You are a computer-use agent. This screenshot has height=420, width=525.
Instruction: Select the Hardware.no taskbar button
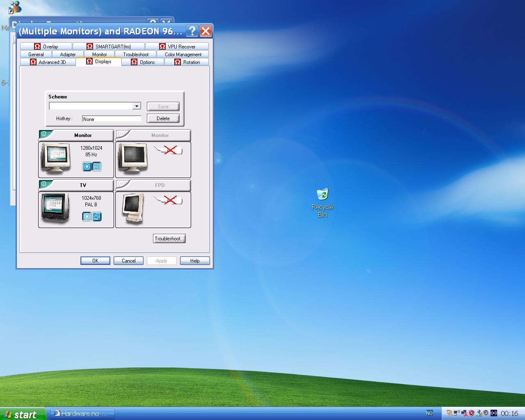point(82,413)
